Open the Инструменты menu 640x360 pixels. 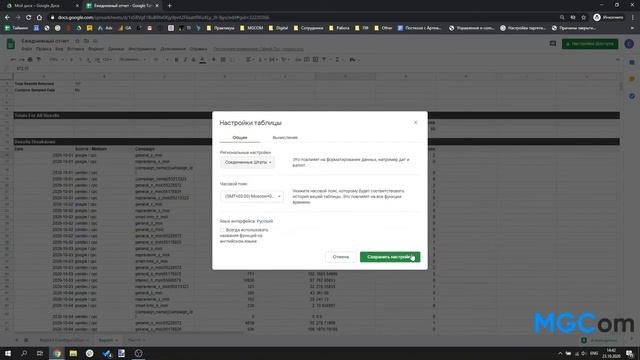142,49
